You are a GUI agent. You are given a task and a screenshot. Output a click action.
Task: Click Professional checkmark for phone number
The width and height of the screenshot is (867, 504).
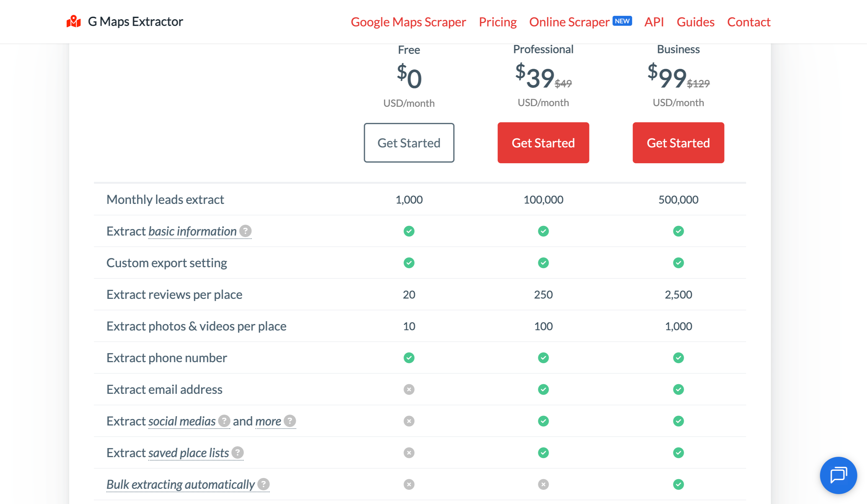[543, 358]
